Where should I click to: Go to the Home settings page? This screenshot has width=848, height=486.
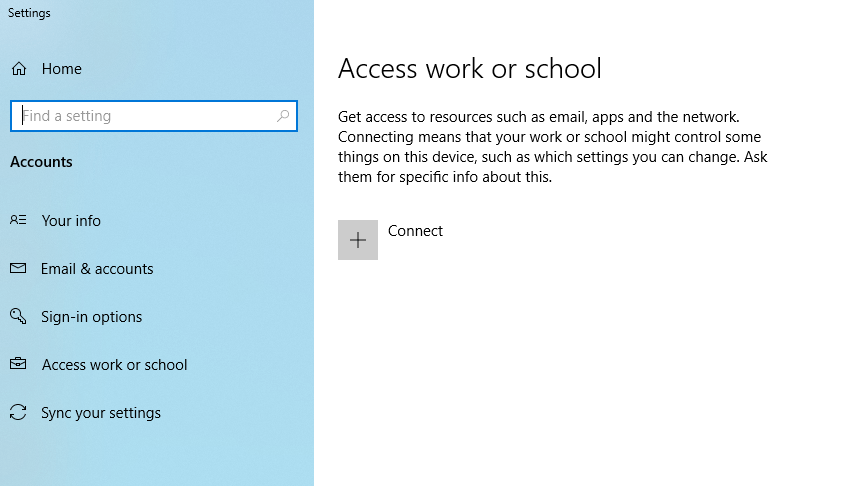61,69
